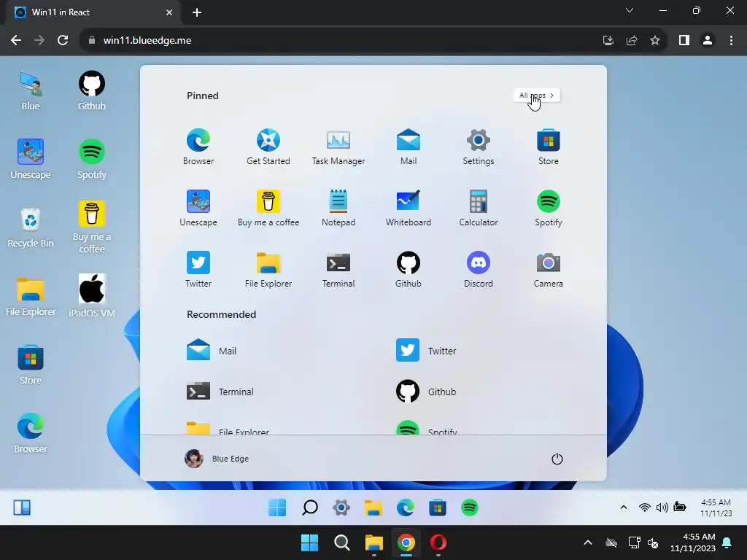Image resolution: width=747 pixels, height=560 pixels.
Task: Reload the Chrome page
Action: coord(63,40)
